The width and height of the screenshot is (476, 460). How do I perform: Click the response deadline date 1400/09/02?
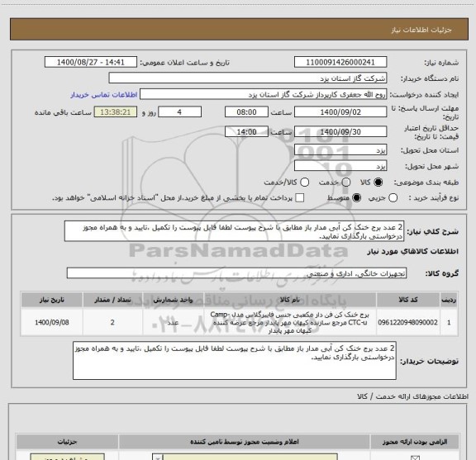coord(340,112)
